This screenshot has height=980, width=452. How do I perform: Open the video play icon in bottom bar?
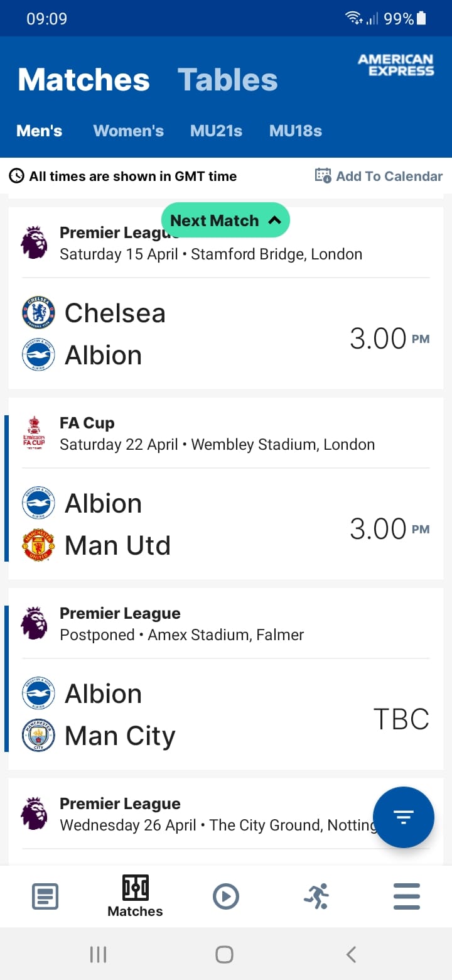[x=226, y=896]
